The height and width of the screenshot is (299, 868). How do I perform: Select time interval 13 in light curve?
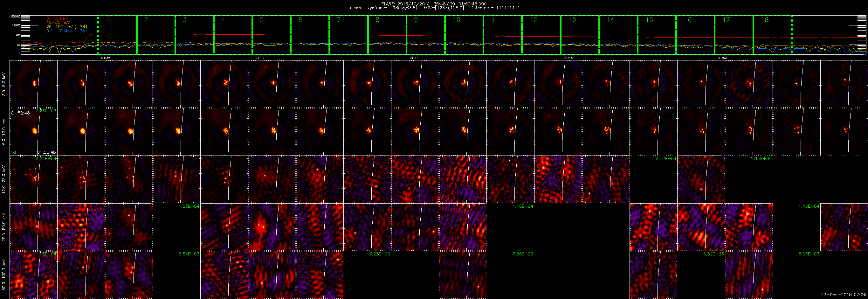pos(580,35)
